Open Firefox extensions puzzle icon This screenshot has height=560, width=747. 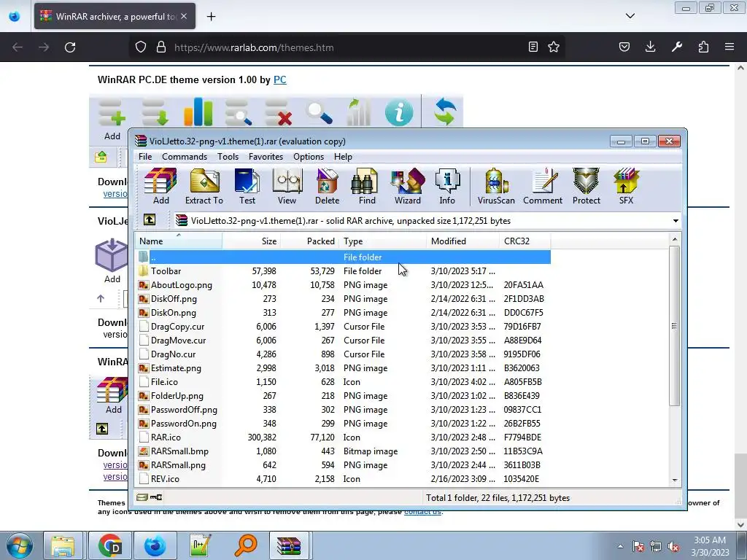(703, 47)
